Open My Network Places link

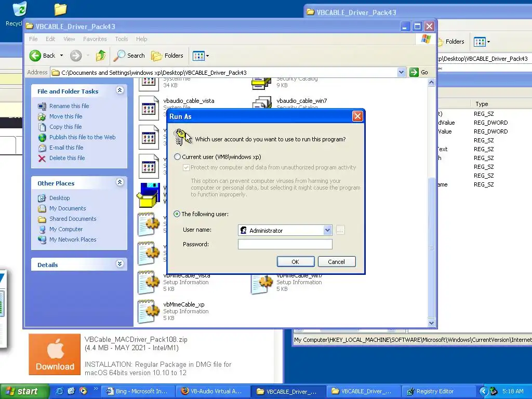coord(73,240)
